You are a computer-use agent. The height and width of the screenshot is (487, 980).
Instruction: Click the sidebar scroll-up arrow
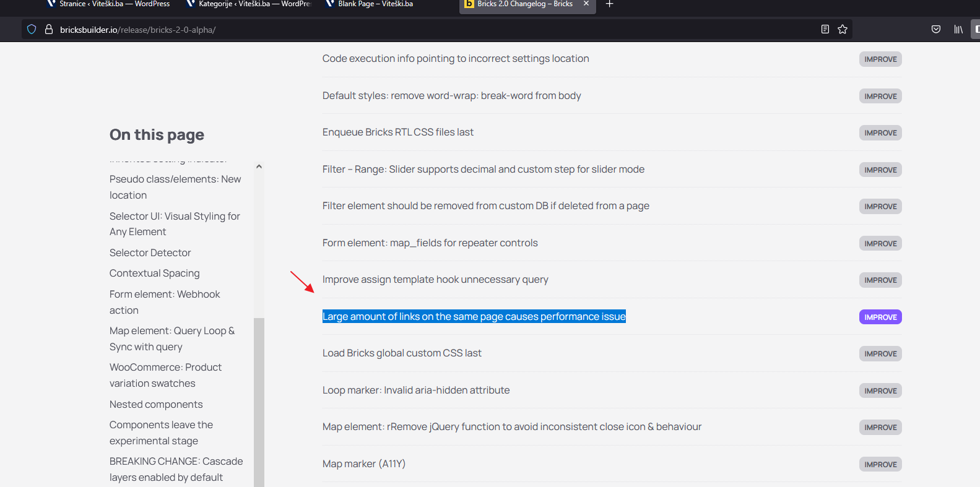click(259, 166)
